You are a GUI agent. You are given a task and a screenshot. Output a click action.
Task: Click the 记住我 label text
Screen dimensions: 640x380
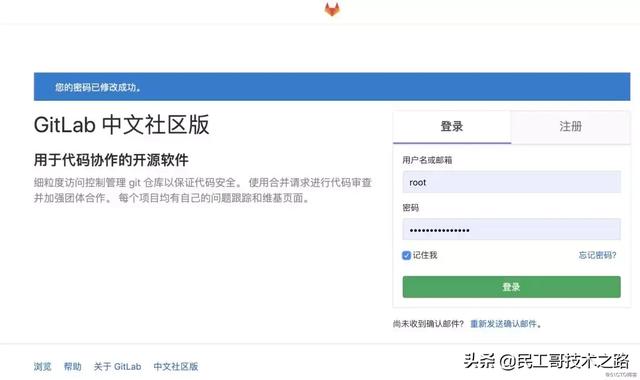425,255
